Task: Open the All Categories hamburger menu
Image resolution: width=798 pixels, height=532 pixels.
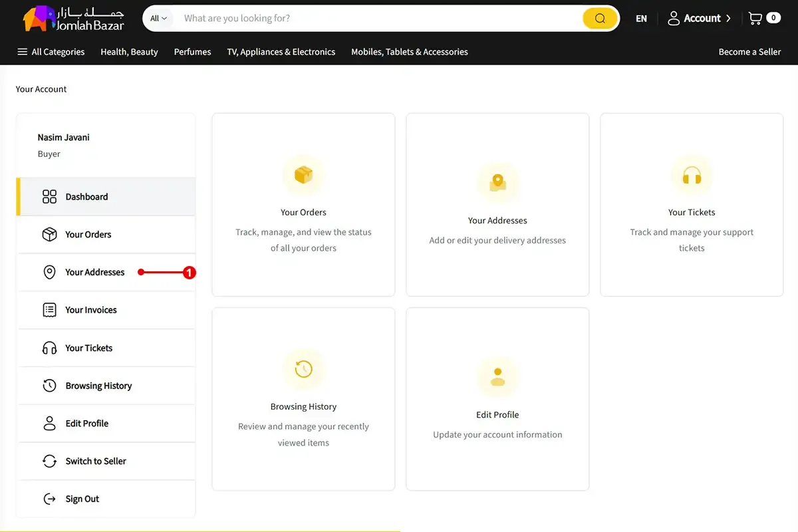Action: click(23, 52)
